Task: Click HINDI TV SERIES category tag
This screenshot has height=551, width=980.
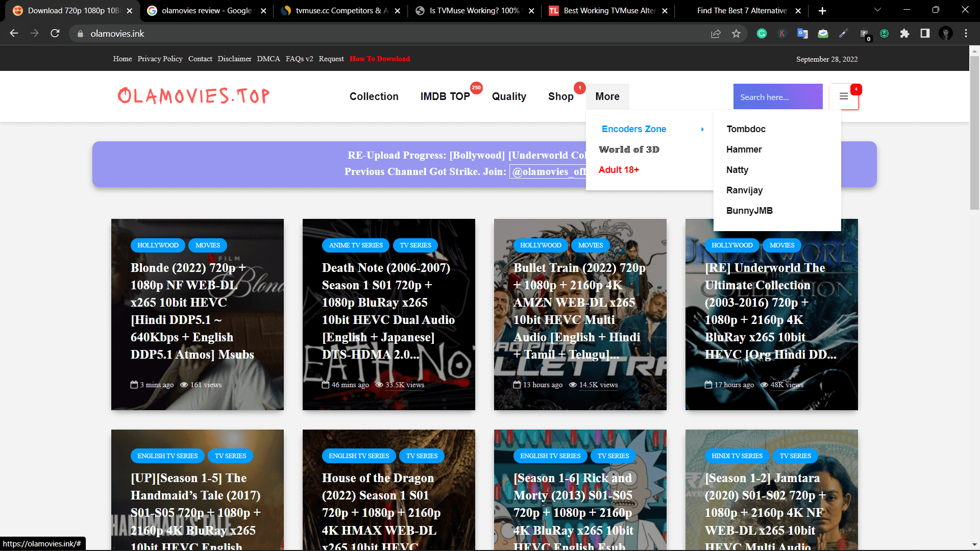Action: click(737, 456)
